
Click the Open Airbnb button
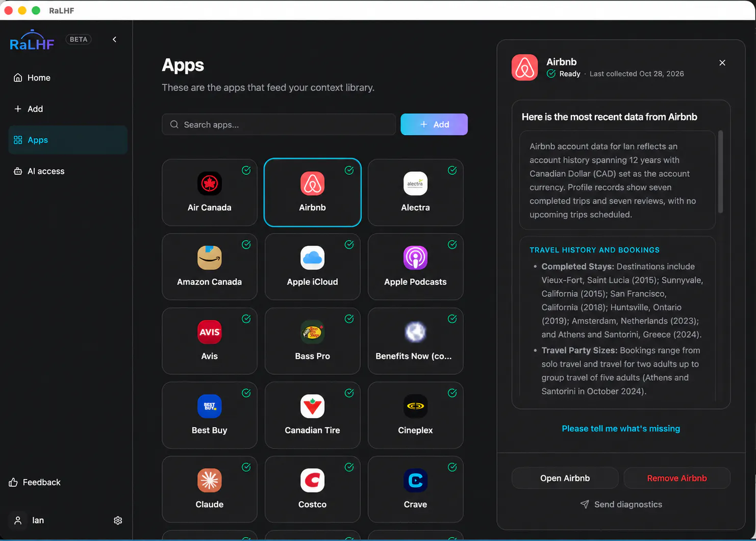point(565,478)
